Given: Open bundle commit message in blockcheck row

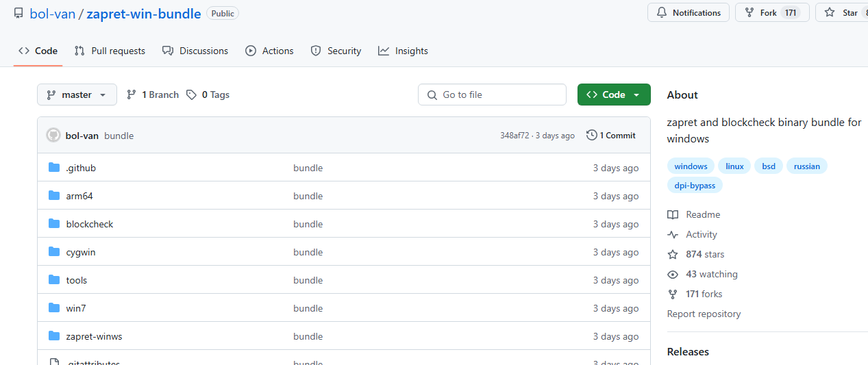Looking at the screenshot, I should click(x=308, y=224).
